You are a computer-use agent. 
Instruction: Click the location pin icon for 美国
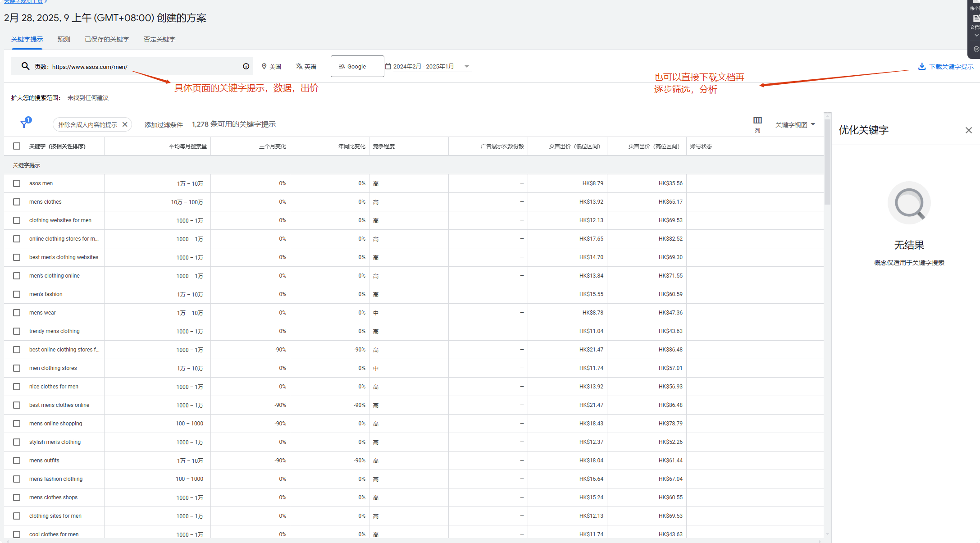pos(264,66)
